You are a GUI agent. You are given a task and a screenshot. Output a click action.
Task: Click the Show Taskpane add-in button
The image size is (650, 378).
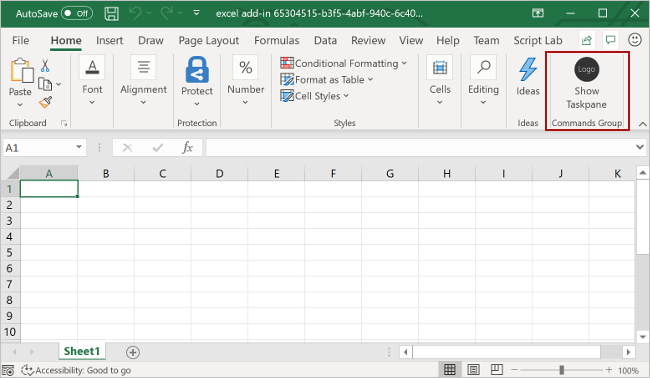(587, 84)
